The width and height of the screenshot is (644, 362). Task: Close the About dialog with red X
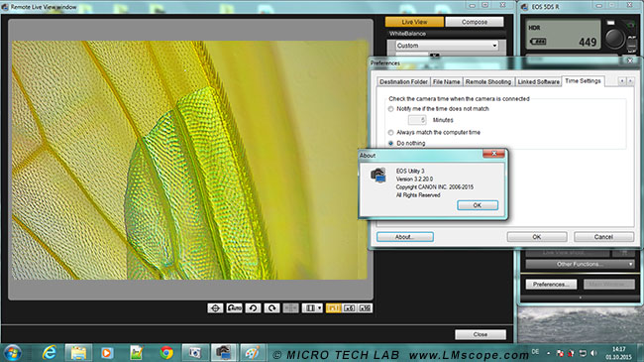click(x=493, y=154)
